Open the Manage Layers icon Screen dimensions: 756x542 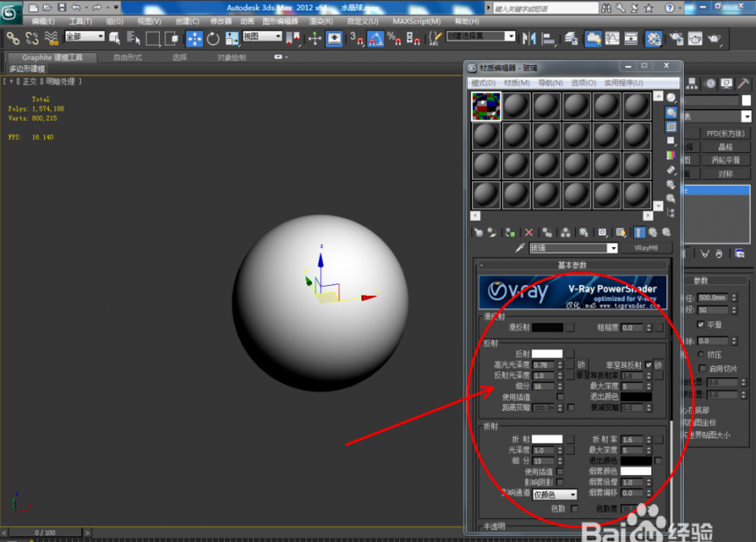[x=571, y=39]
